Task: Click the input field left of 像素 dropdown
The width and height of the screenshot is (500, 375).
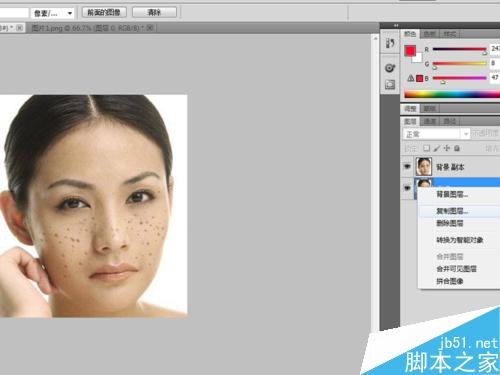Action: point(14,13)
